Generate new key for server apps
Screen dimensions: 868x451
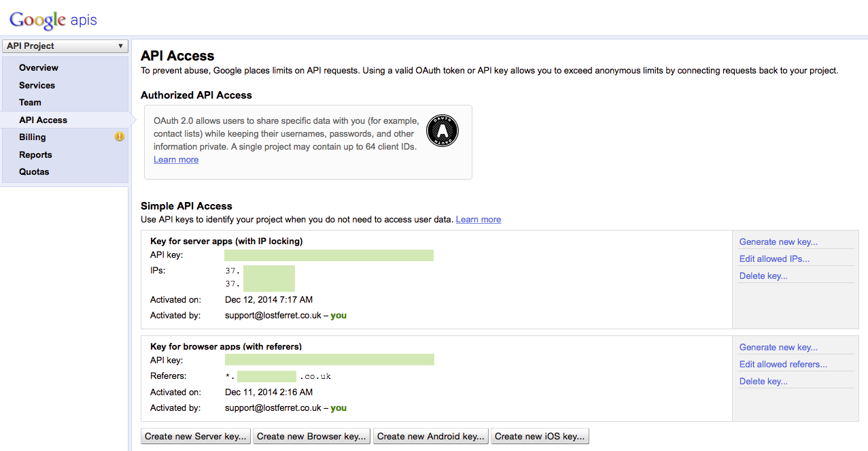(778, 241)
